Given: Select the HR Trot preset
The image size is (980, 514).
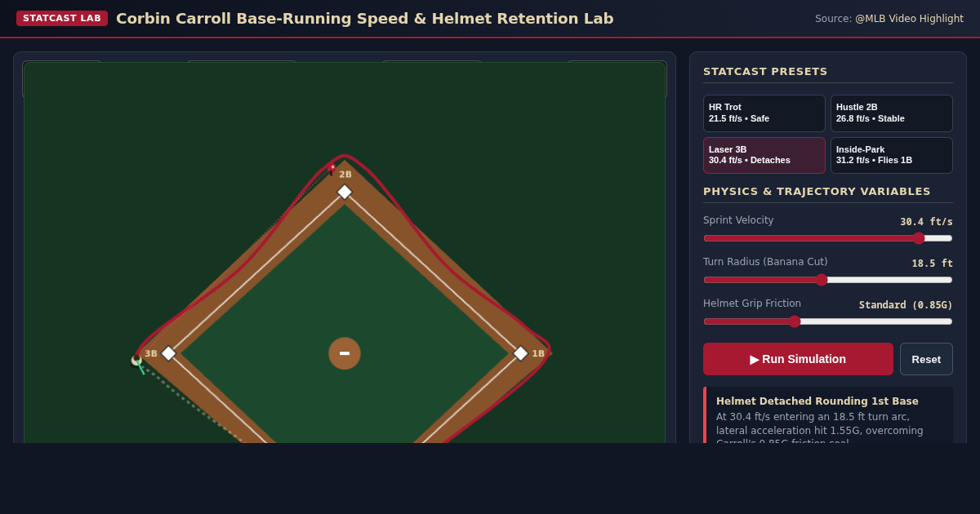Looking at the screenshot, I should tap(764, 113).
